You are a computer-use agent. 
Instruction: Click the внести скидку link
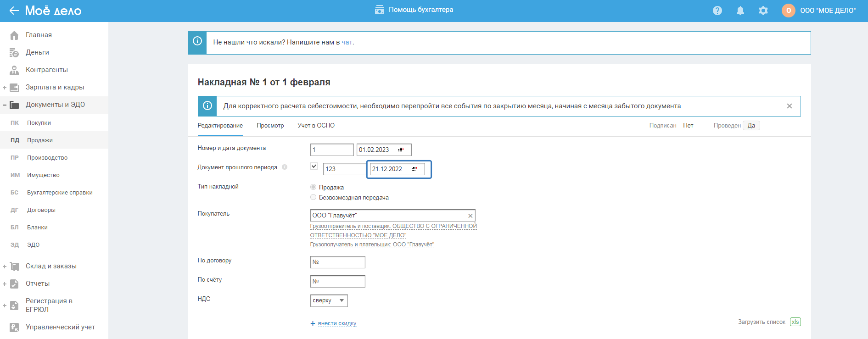337,323
